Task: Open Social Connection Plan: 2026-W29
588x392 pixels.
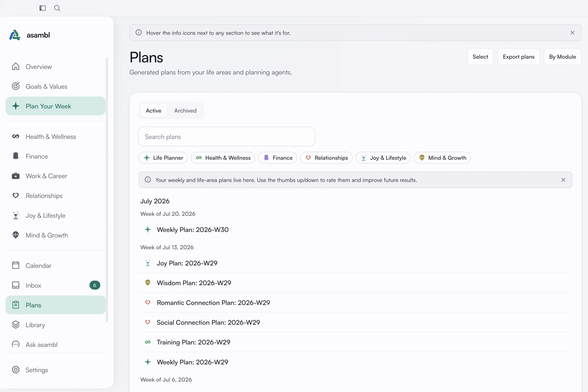Action: pos(355,322)
